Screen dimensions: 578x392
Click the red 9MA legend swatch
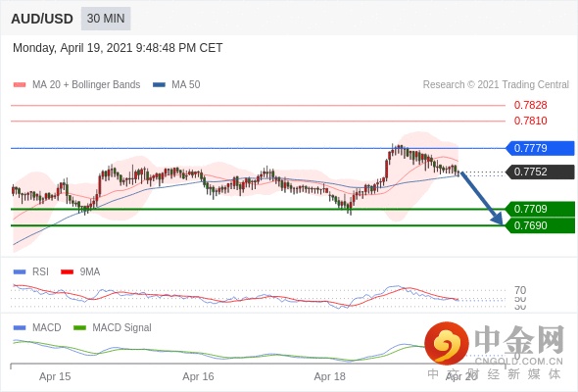point(67,272)
